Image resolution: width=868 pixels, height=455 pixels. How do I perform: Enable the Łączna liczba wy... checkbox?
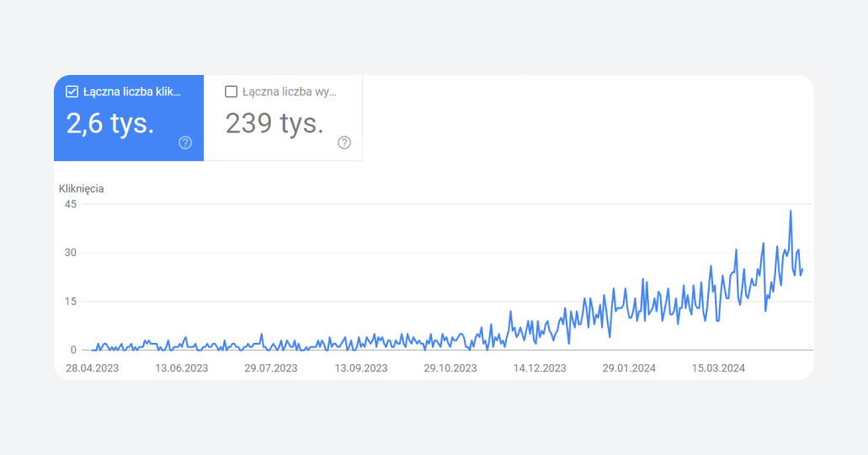click(x=232, y=92)
